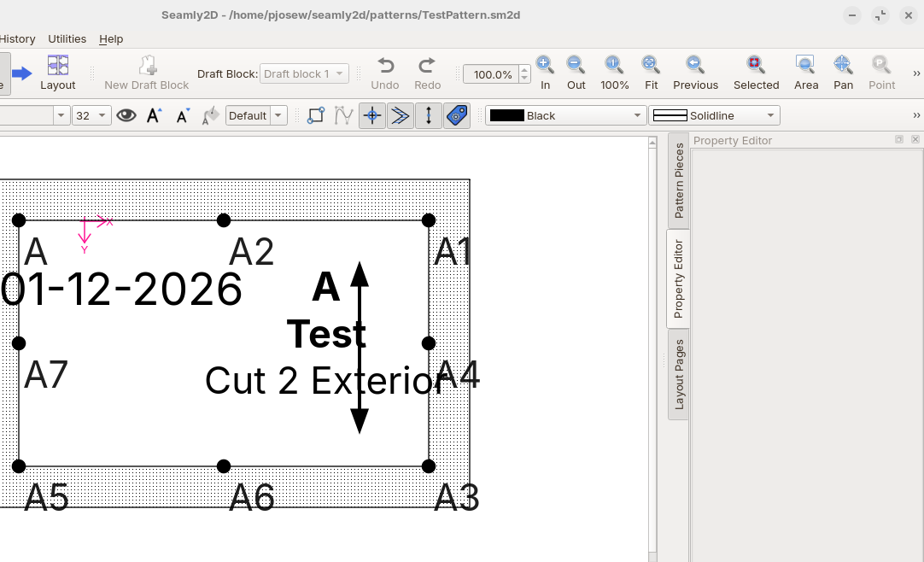This screenshot has height=562, width=924.
Task: Toggle point name visibility eye icon
Action: coord(126,115)
